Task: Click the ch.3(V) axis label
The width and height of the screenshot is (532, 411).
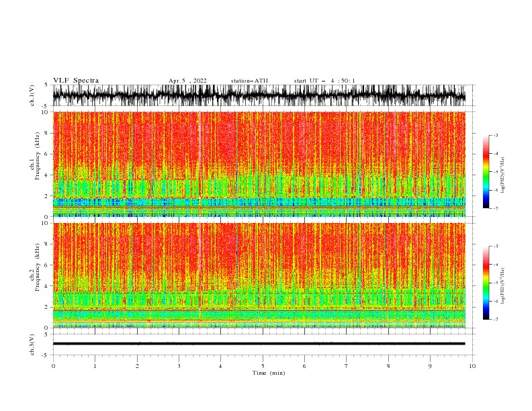Action: tap(32, 345)
